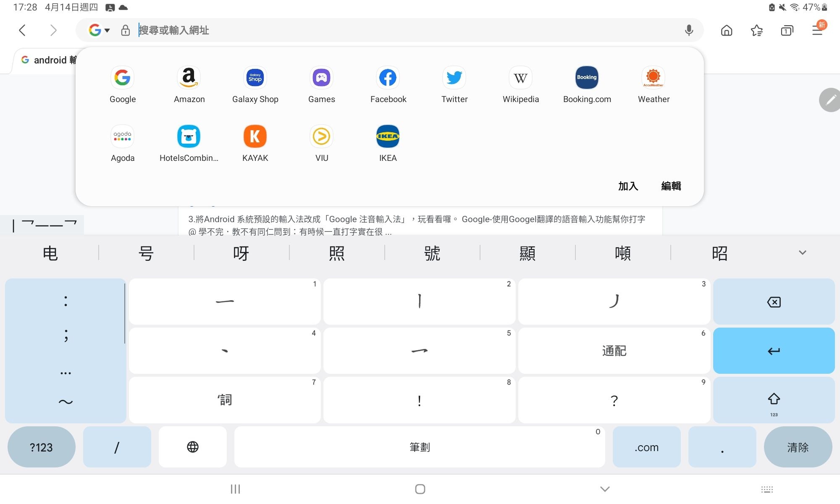This screenshot has width=840, height=504.
Task: Open recent apps in navigation bar
Action: pyautogui.click(x=235, y=489)
